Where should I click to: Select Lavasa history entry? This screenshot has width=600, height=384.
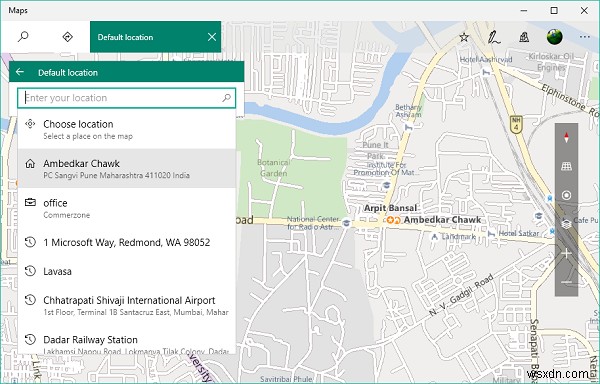[126, 271]
